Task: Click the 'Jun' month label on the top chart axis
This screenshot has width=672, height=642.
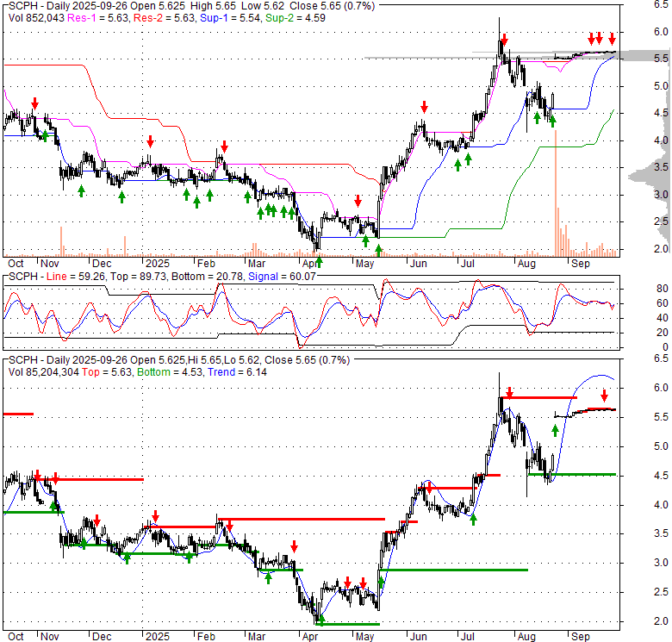Action: click(419, 263)
